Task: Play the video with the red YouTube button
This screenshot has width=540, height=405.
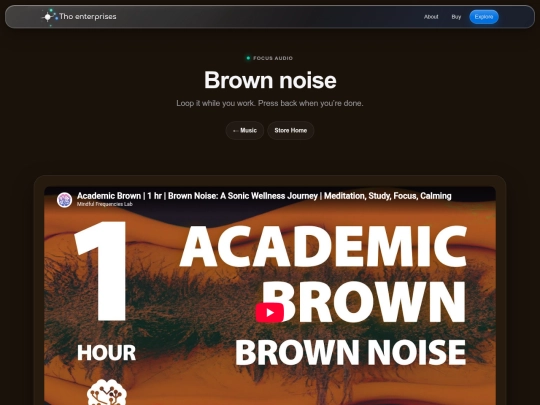Action: tap(270, 312)
